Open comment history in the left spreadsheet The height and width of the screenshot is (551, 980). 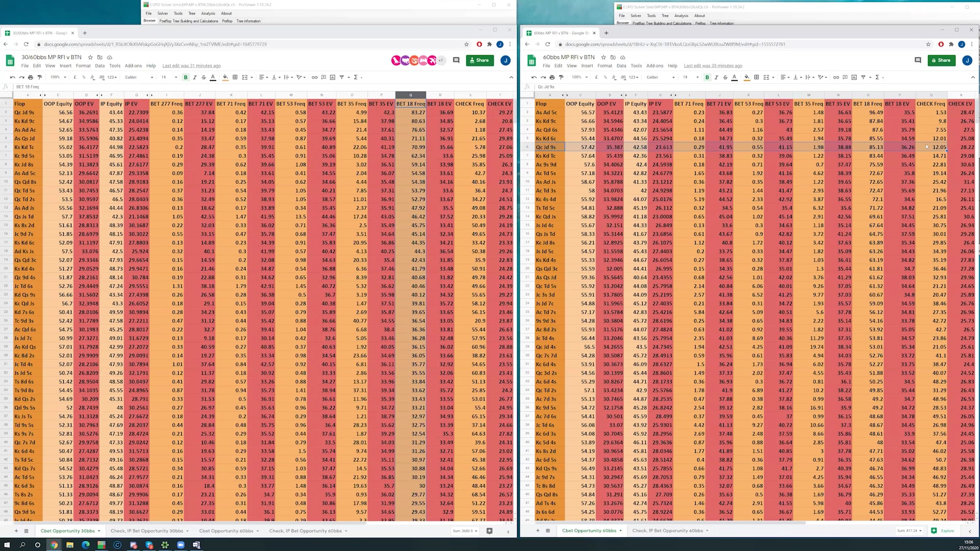point(456,60)
